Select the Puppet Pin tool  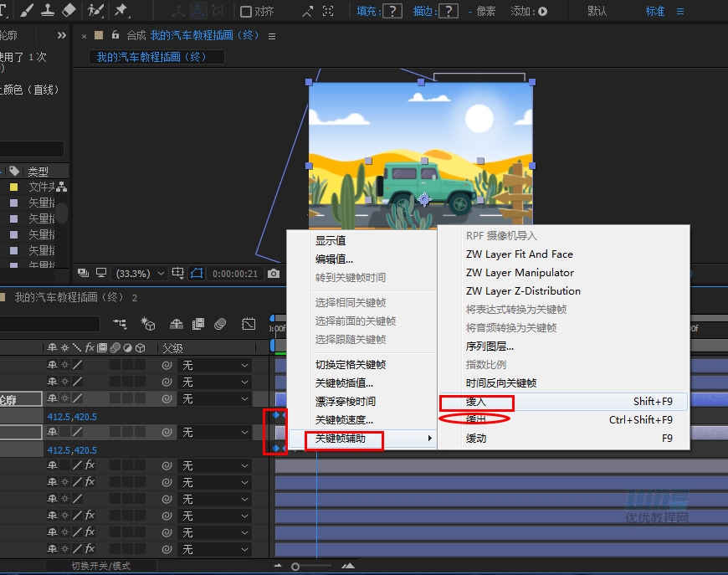pyautogui.click(x=123, y=11)
